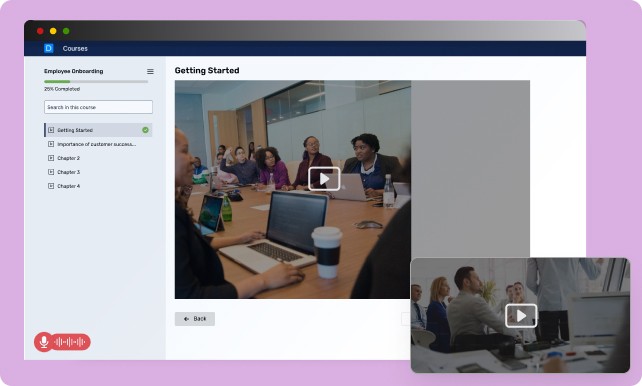Click the course progress bar
The height and width of the screenshot is (386, 642).
(96, 81)
